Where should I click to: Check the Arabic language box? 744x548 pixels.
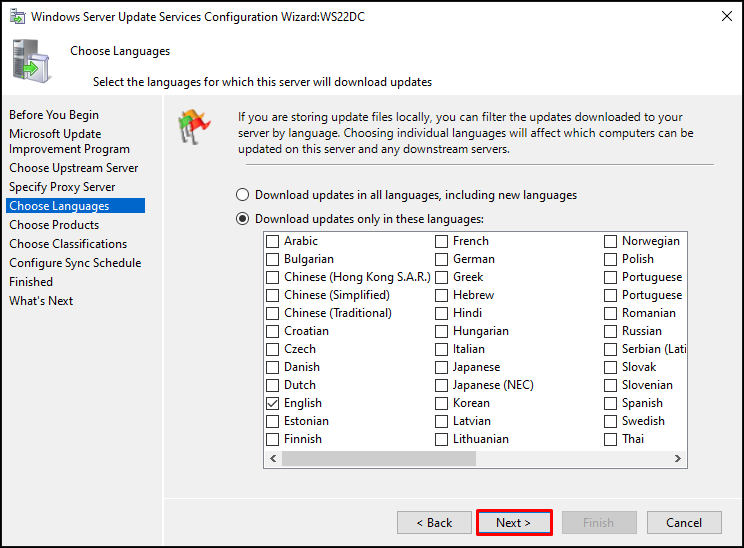(x=272, y=241)
